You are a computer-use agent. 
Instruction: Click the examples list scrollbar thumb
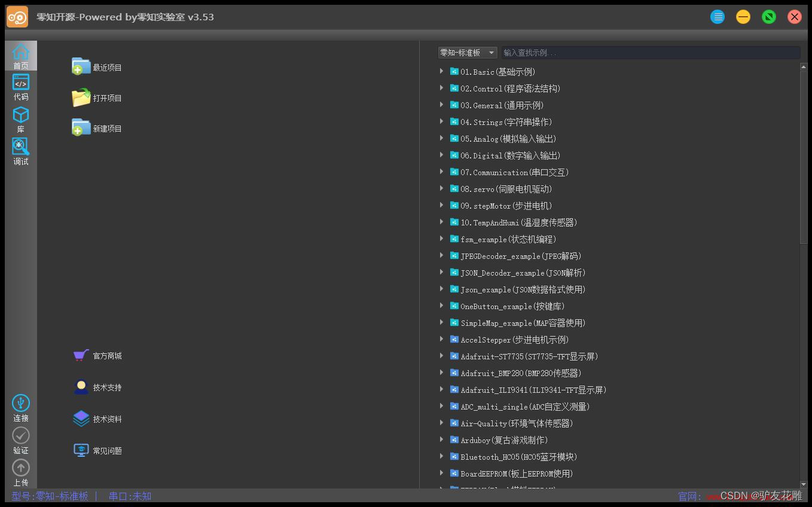pos(804,157)
